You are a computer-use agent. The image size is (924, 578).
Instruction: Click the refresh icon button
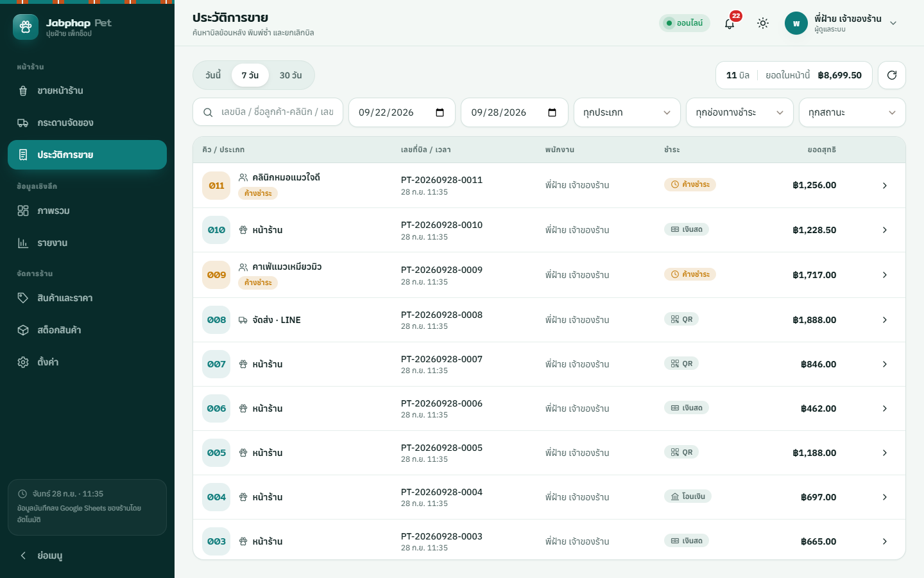892,75
